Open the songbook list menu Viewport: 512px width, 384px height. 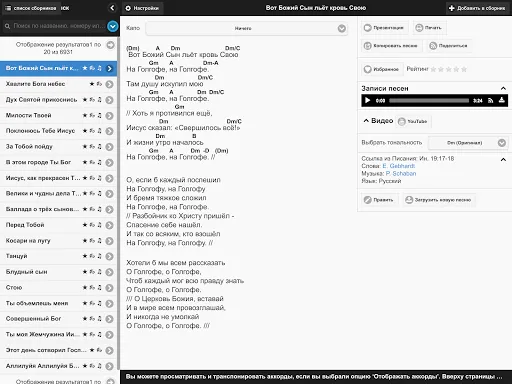pos(31,8)
